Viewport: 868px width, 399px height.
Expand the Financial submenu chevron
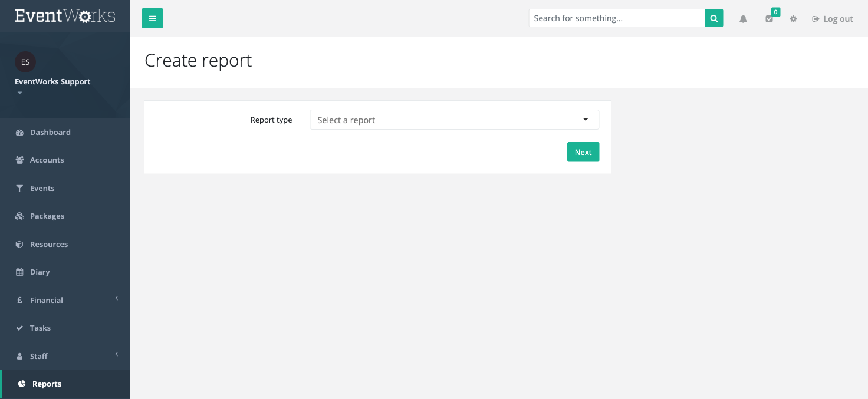[117, 298]
